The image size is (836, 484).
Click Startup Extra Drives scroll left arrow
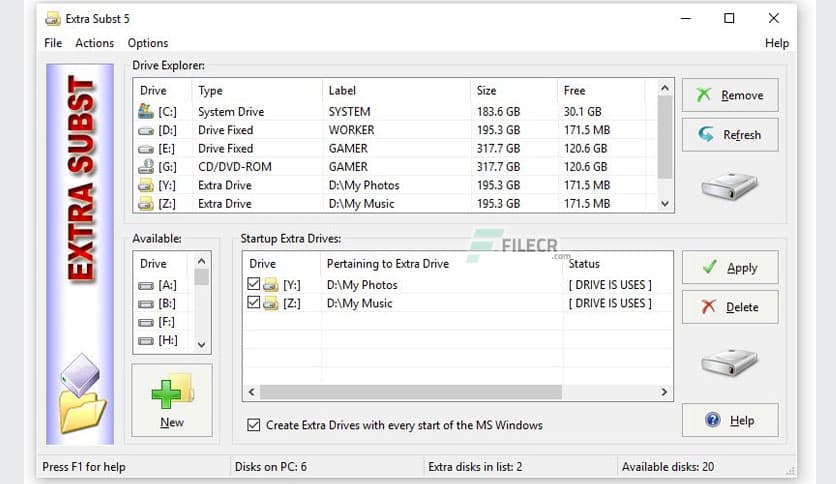(252, 392)
